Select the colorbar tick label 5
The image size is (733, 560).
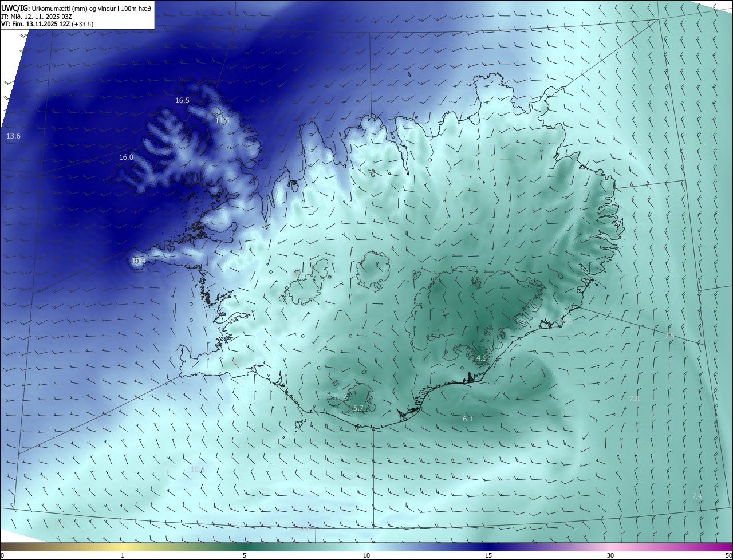[x=245, y=555]
